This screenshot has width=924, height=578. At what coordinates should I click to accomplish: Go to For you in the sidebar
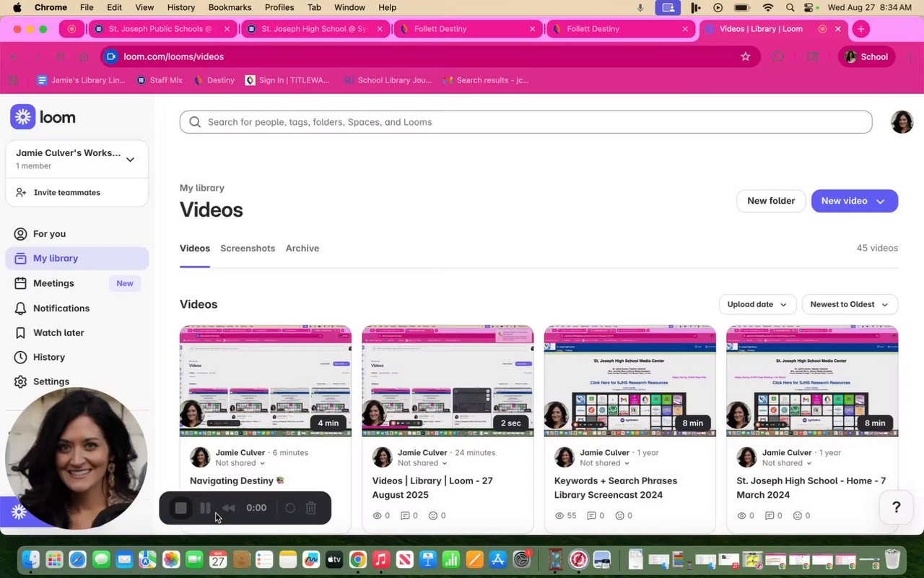point(77,233)
